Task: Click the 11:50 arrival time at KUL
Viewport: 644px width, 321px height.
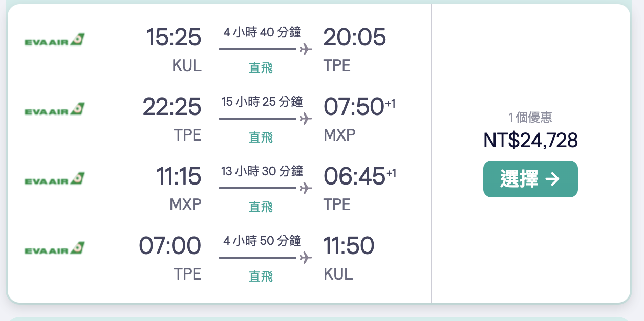Action: click(349, 246)
